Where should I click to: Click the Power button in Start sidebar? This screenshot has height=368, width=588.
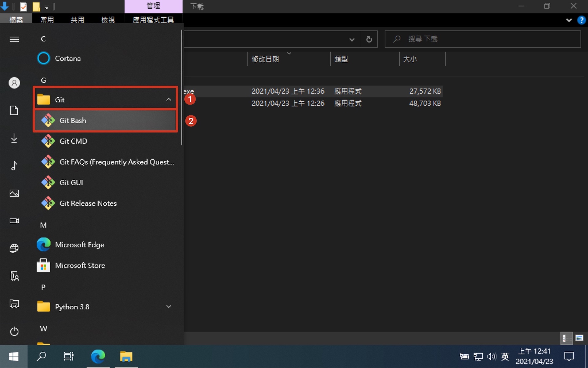pyautogui.click(x=14, y=331)
